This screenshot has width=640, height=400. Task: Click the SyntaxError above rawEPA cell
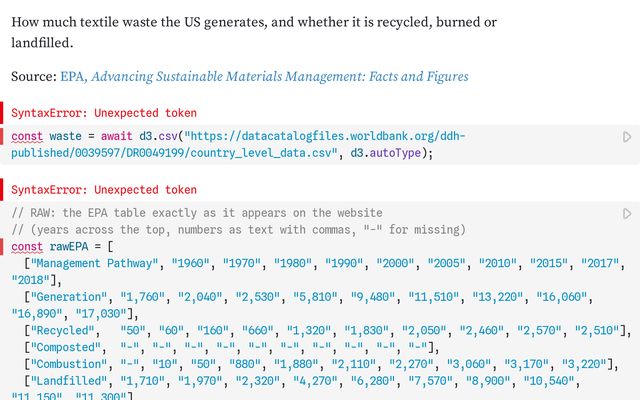click(x=104, y=190)
